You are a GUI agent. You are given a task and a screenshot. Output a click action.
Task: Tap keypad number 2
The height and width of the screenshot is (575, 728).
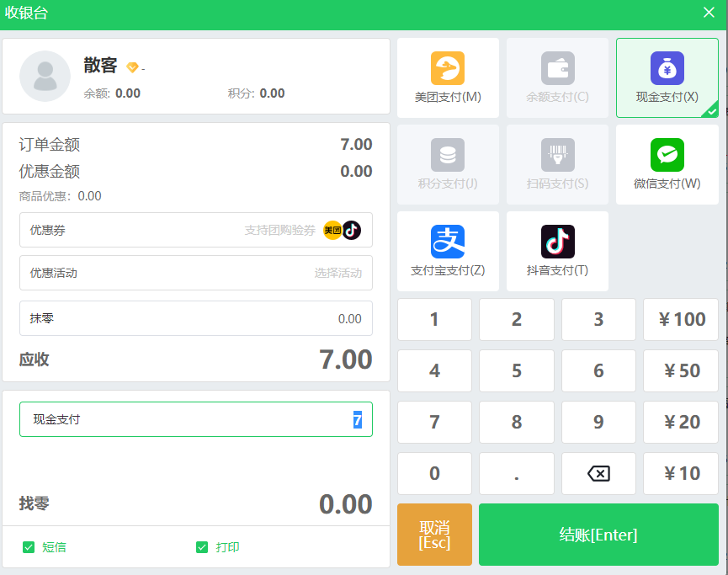[517, 320]
